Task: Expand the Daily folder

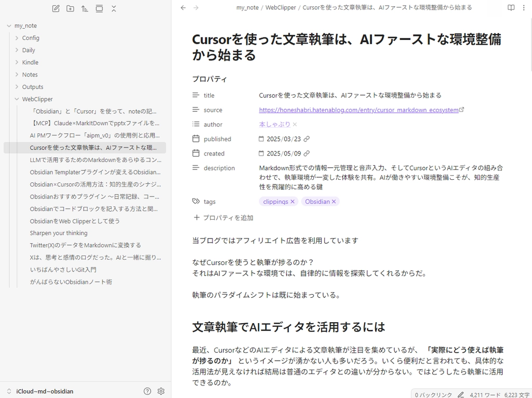Action: (17, 50)
